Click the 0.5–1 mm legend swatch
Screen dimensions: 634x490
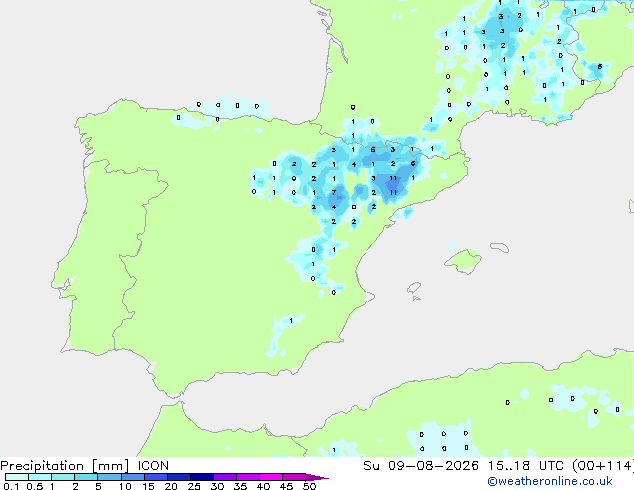tap(40, 477)
